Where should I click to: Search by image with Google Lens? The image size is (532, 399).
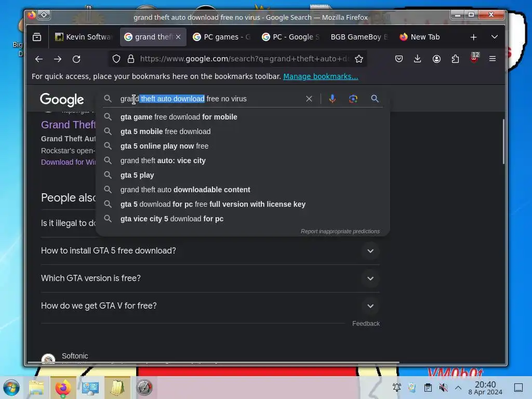(353, 99)
